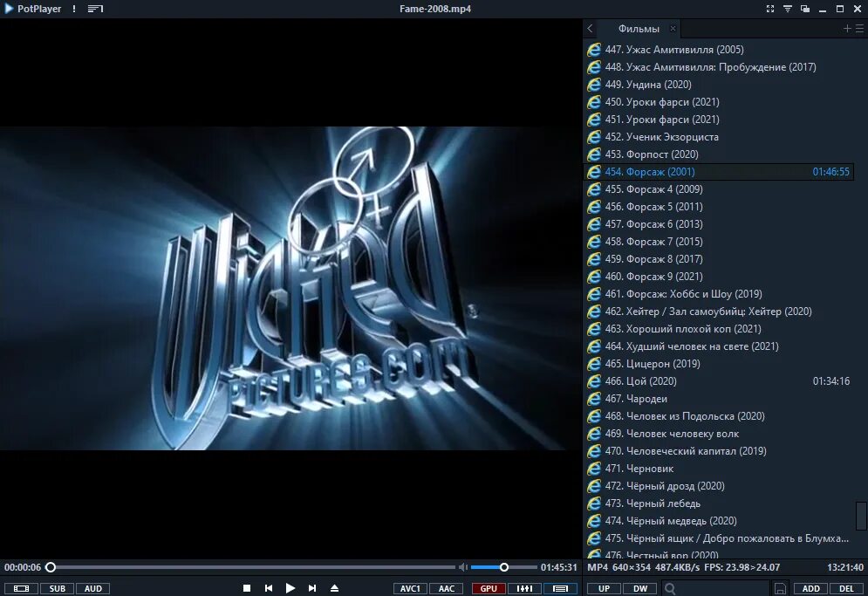Select playlist item 457. Форсаж 6 (2013)
Image resolution: width=868 pixels, height=596 pixels.
[719, 223]
